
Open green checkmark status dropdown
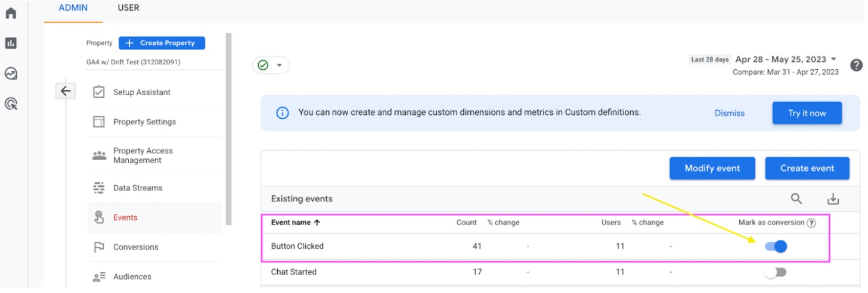271,65
